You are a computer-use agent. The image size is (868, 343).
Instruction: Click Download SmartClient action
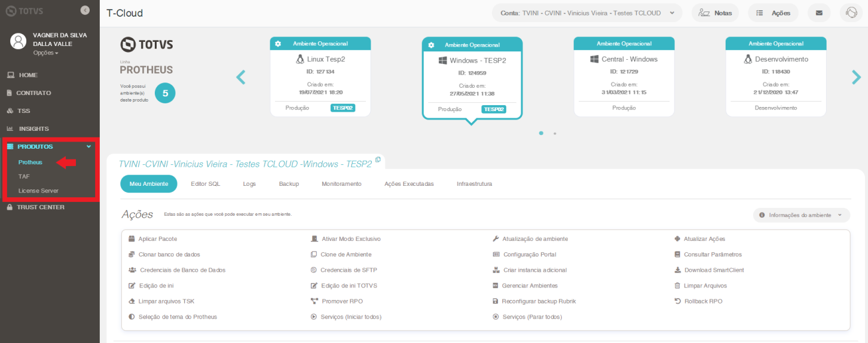pyautogui.click(x=709, y=270)
